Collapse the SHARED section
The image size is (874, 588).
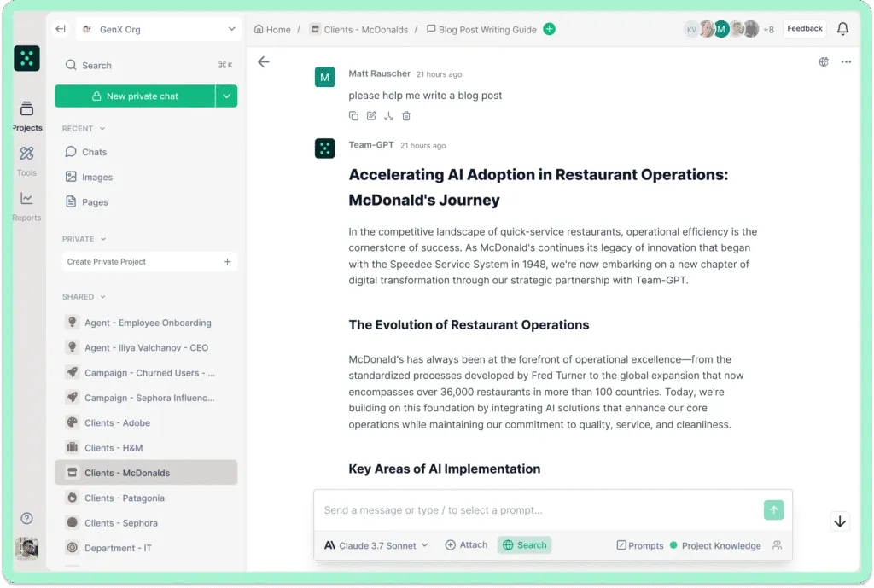84,296
